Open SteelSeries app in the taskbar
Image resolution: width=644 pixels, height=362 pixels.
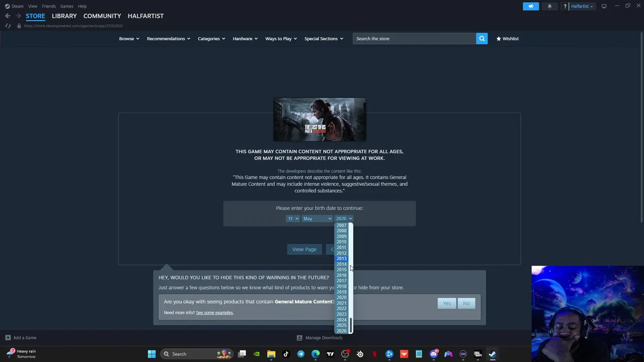(360, 354)
